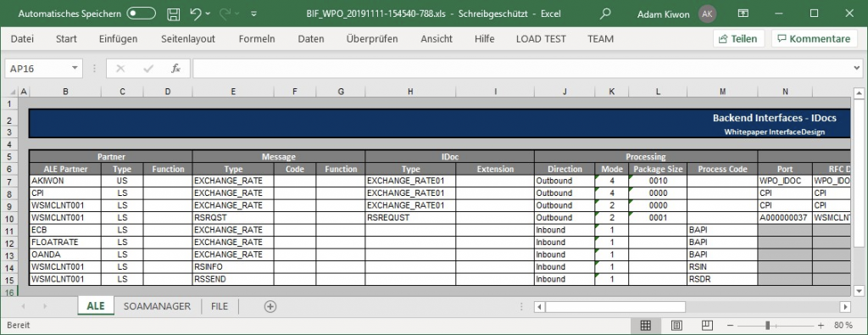Image resolution: width=868 pixels, height=335 pixels.
Task: Click the vertical scrollbar up arrow
Action: coord(859,92)
